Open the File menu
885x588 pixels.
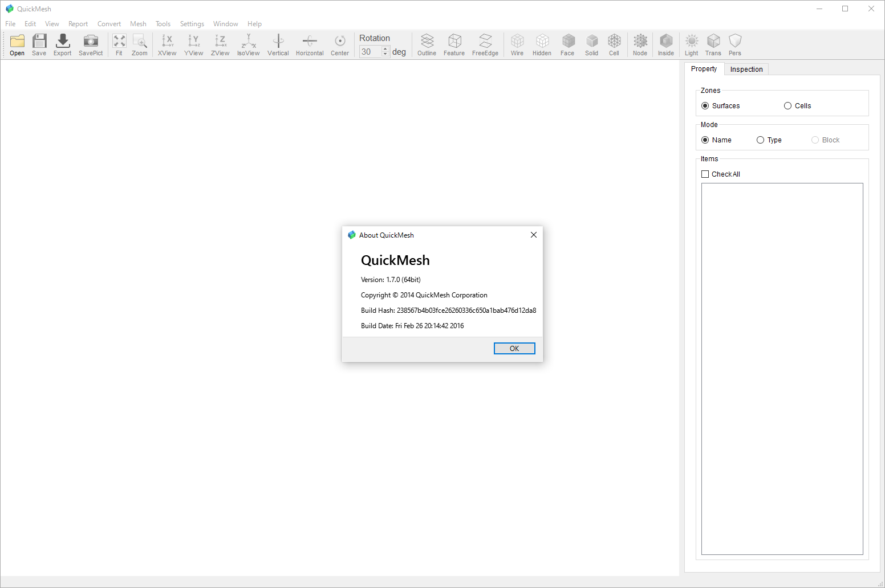[10, 24]
